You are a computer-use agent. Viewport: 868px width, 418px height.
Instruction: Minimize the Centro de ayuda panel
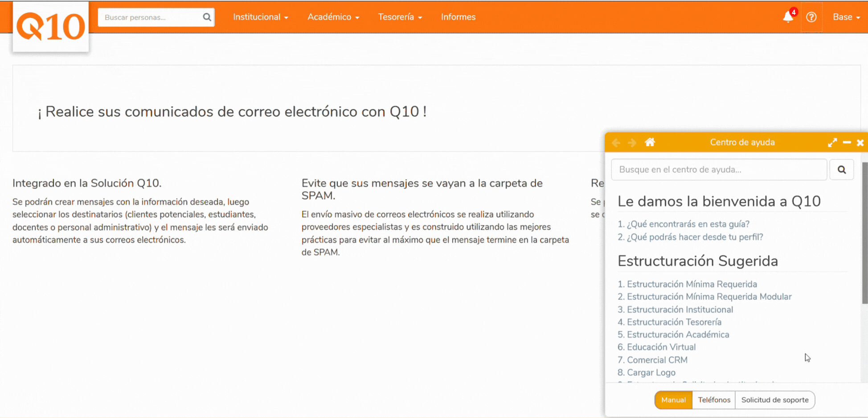point(847,143)
